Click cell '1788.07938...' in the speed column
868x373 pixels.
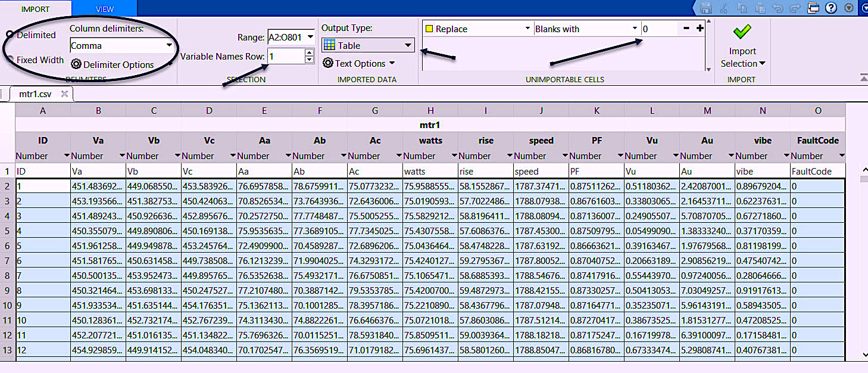point(541,201)
